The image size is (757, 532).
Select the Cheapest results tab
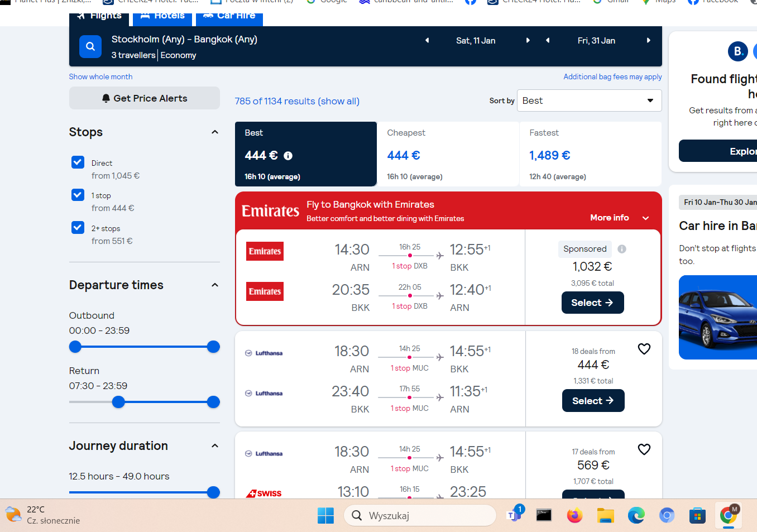pos(448,154)
